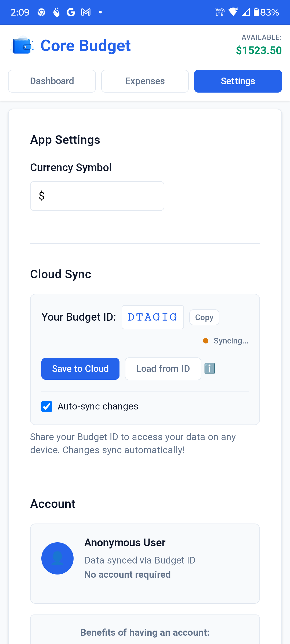Tap the App Settings heading
The width and height of the screenshot is (290, 644).
click(x=65, y=140)
